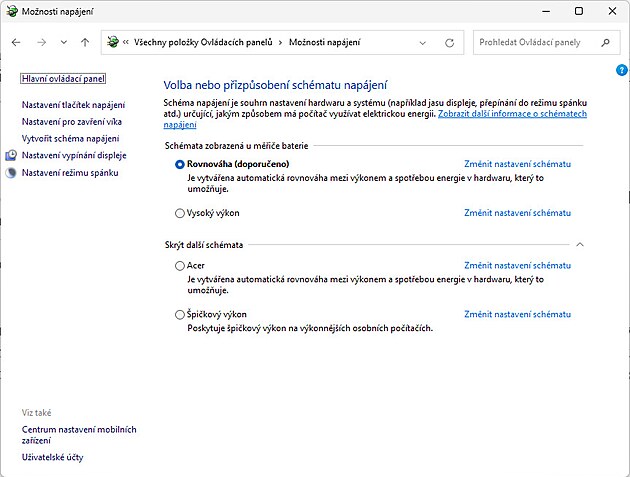The width and height of the screenshot is (630, 477).
Task: Click the Refresh button in address bar
Action: pos(449,43)
